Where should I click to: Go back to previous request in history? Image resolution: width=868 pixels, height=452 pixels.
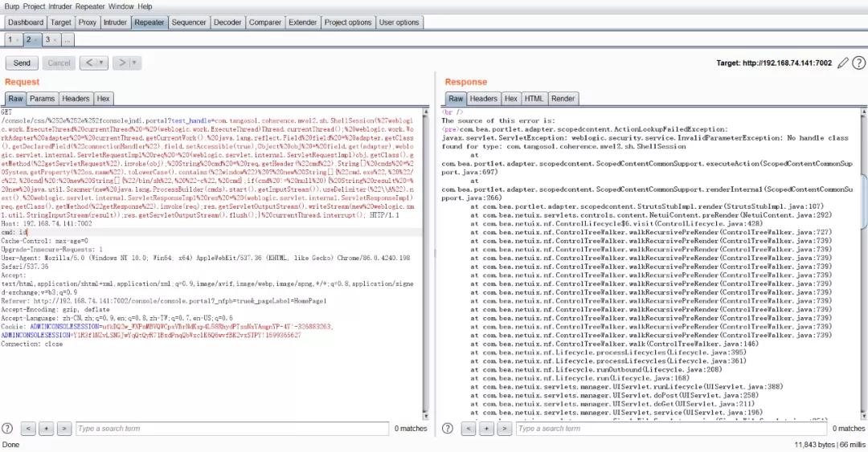(x=88, y=63)
